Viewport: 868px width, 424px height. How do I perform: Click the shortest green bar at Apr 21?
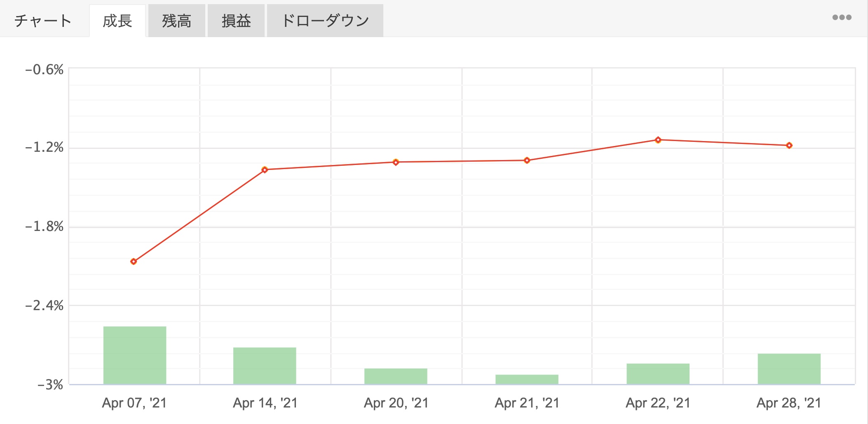[x=527, y=379]
